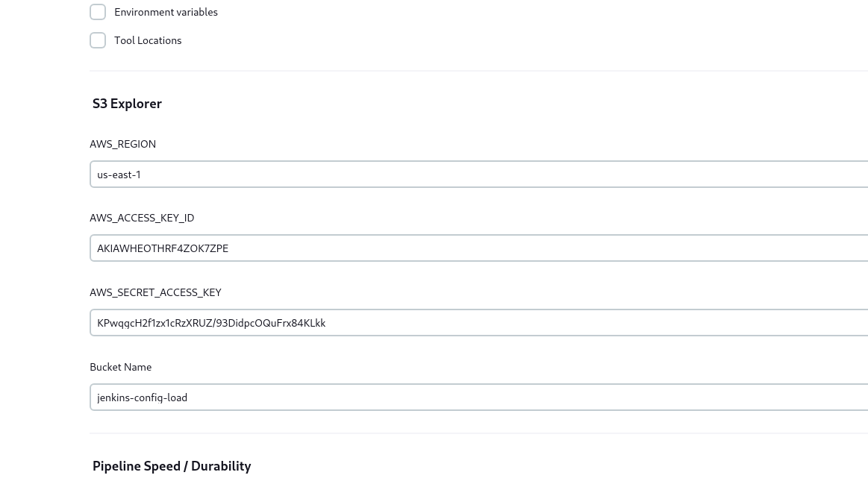
Task: Enable the Environment variables checkbox
Action: [x=98, y=12]
